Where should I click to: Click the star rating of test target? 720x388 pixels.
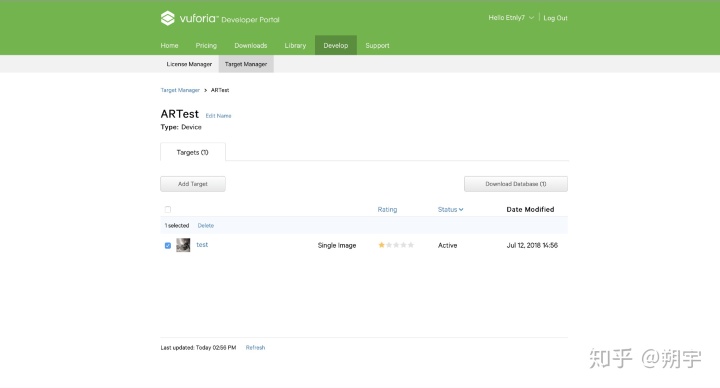click(x=396, y=245)
